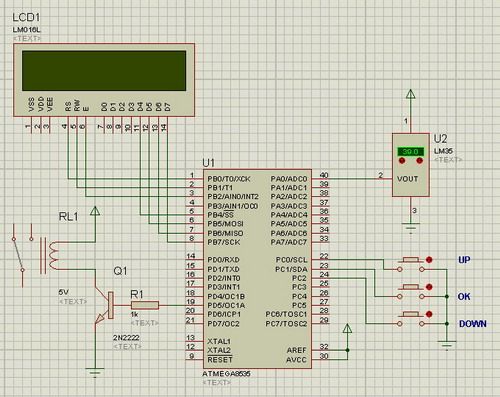The width and height of the screenshot is (500, 397).
Task: Toggle the DOWN push button switch
Action: [x=411, y=319]
